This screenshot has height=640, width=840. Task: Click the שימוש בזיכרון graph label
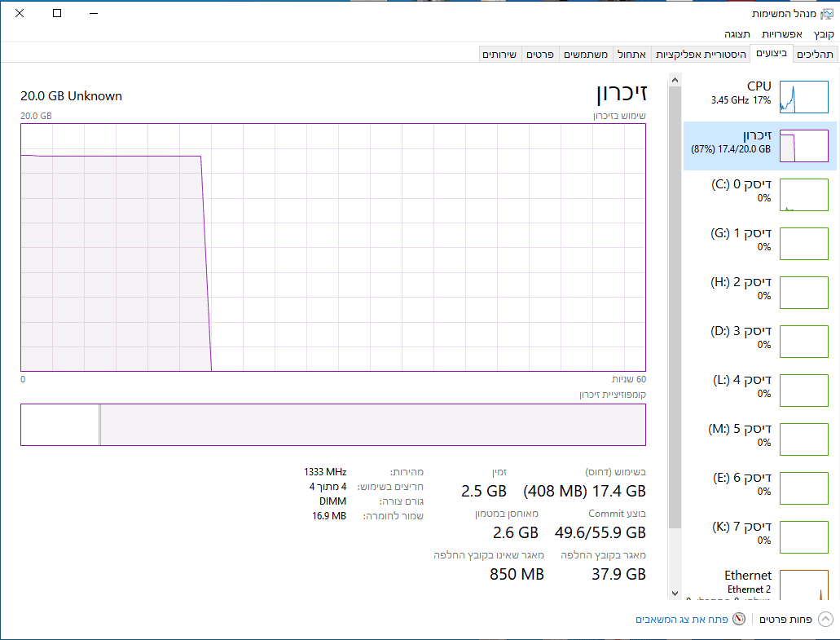pos(619,116)
